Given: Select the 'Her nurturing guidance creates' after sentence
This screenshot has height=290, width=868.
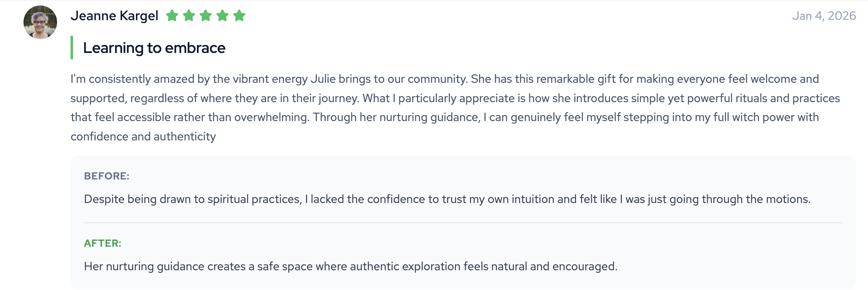Looking at the screenshot, I should point(350,266).
